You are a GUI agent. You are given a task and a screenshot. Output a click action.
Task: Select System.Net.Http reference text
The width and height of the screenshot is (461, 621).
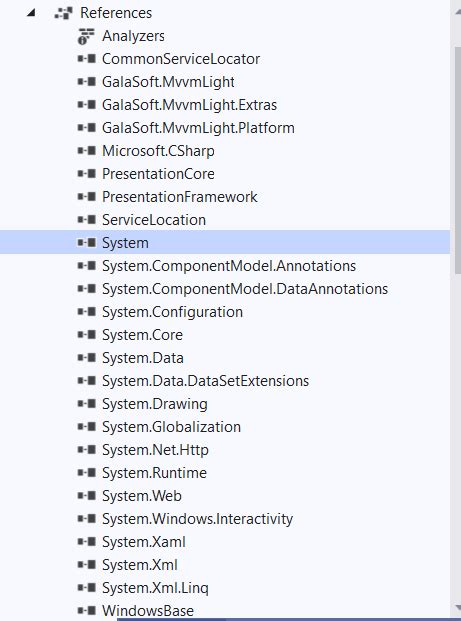click(x=155, y=450)
